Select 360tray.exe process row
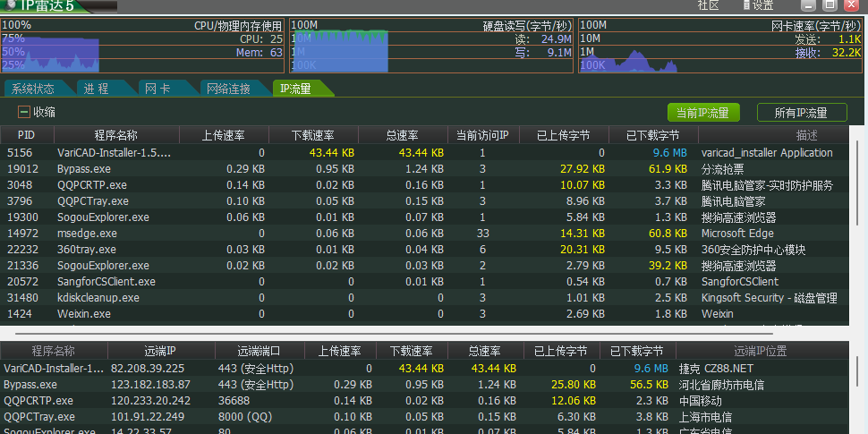 [x=424, y=249]
